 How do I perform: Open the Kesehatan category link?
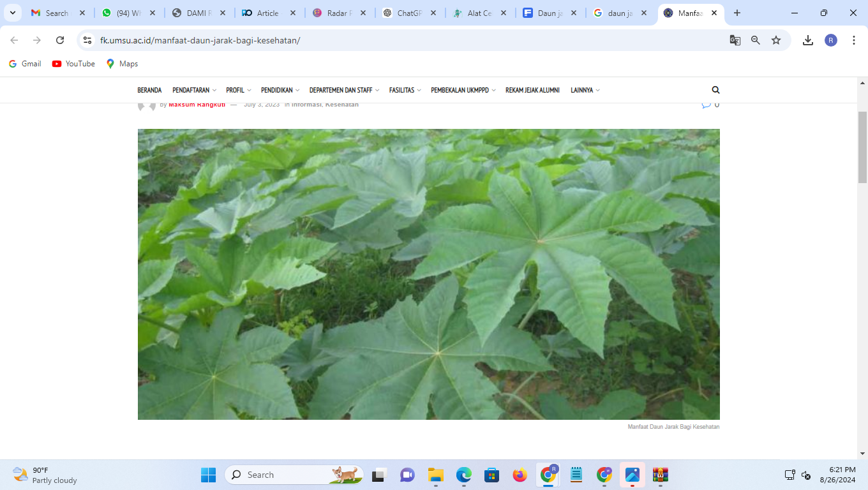[x=343, y=104]
